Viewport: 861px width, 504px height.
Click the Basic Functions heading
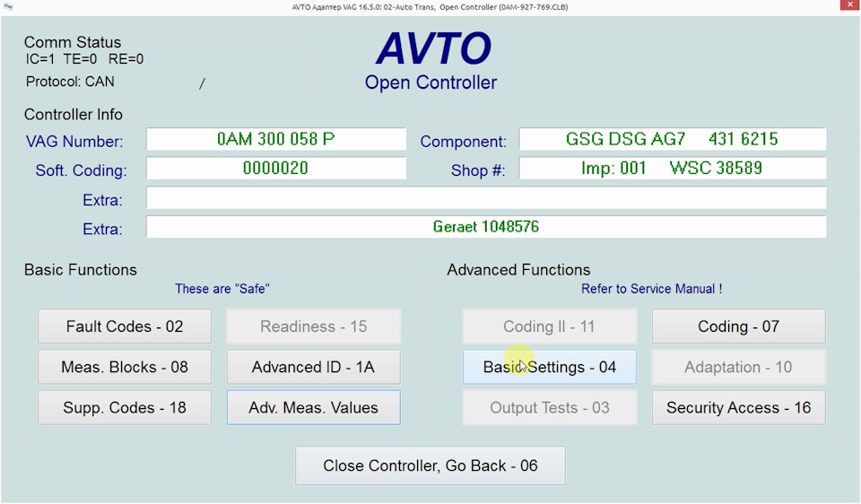tap(80, 270)
